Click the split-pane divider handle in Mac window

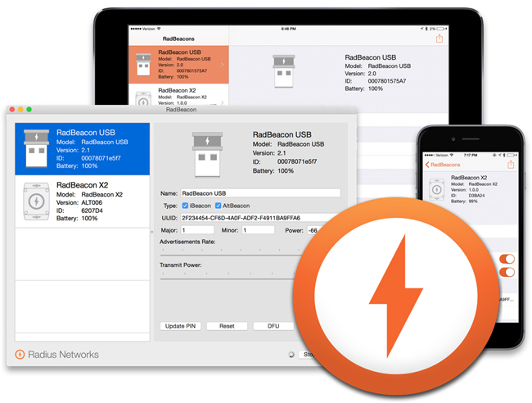tap(151, 232)
